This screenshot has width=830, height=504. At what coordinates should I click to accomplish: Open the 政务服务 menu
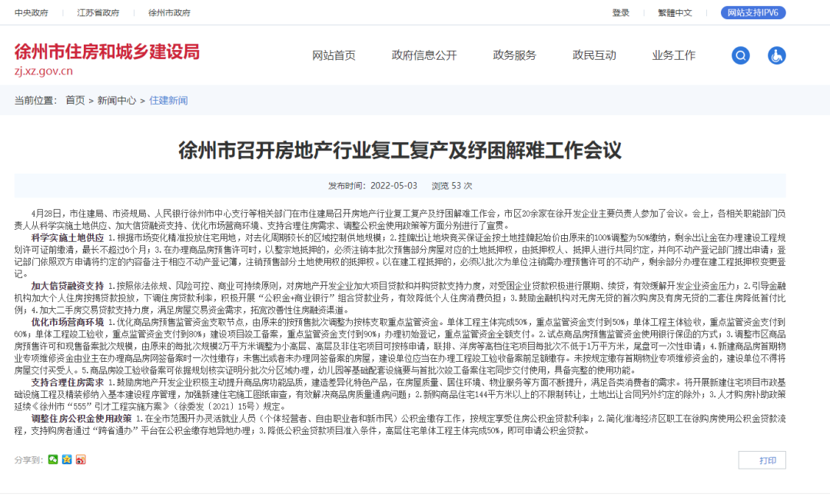[513, 55]
